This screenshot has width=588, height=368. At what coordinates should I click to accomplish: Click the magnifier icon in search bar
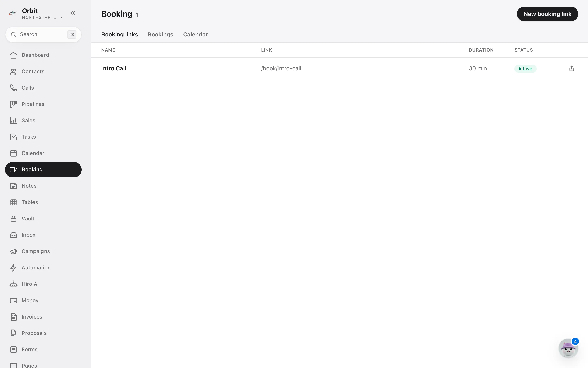point(14,34)
